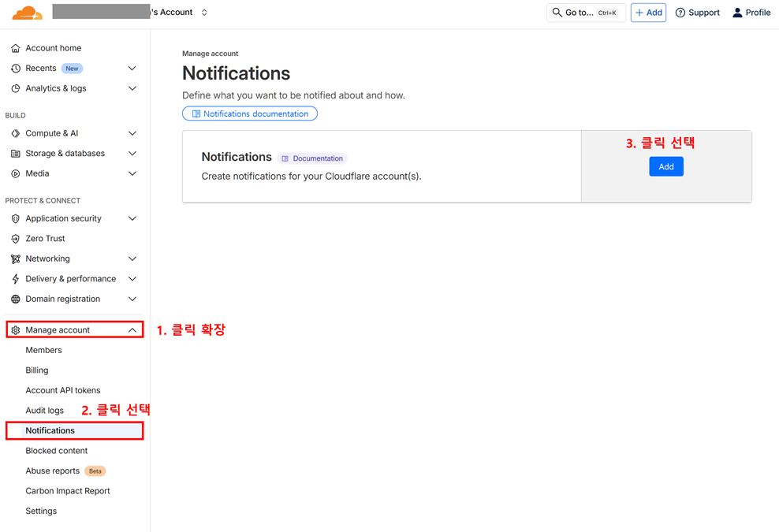Click the Ctrl+K shortcut hint
779x532 pixels.
(607, 13)
